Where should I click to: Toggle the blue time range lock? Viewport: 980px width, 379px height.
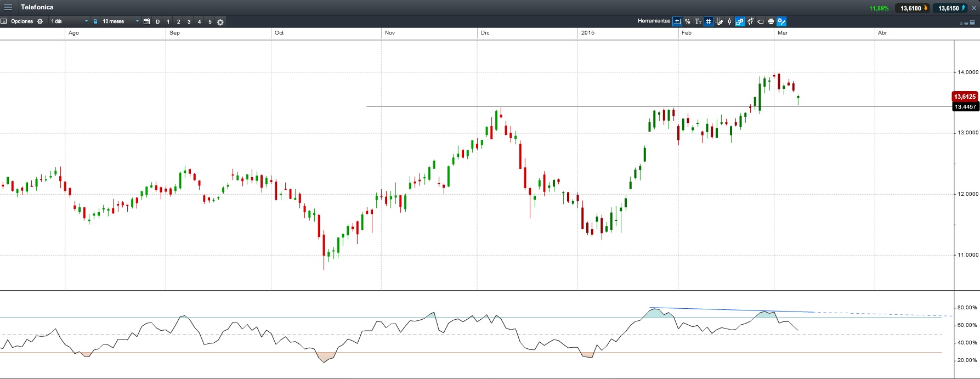click(95, 21)
